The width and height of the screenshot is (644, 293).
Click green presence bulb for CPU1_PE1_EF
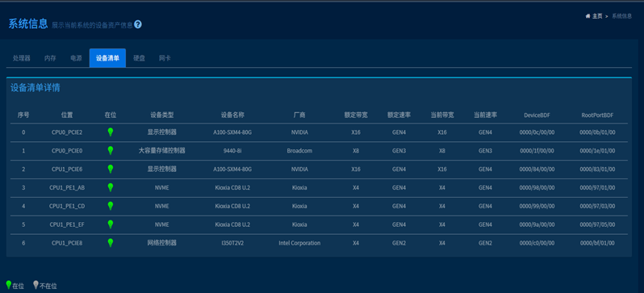tap(110, 224)
